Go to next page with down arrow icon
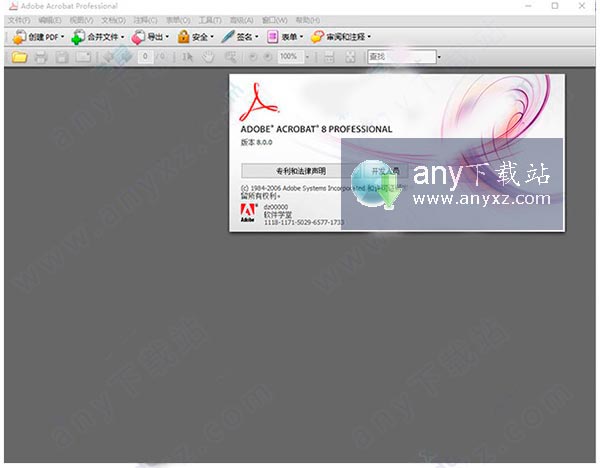The height and width of the screenshot is (468, 600). [x=125, y=57]
